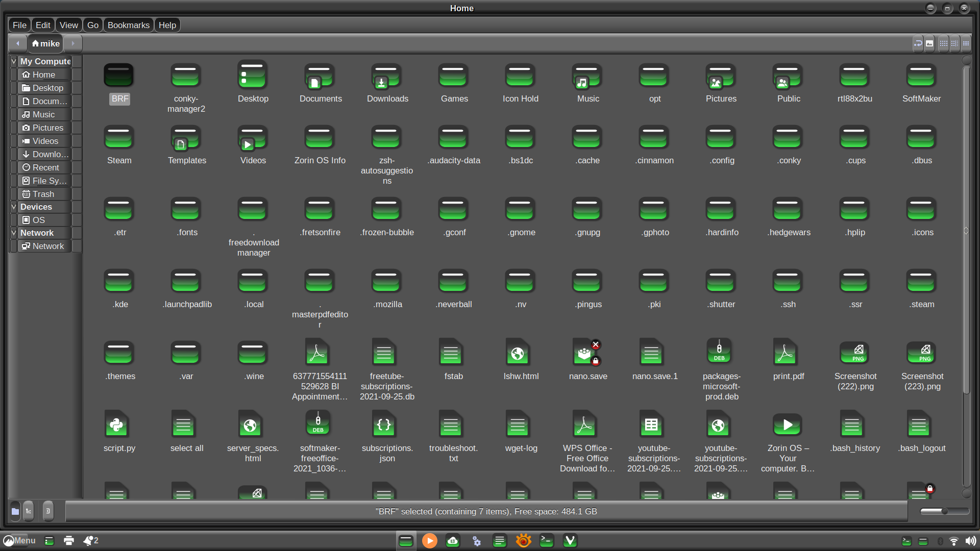Open the volume control in system tray

970,540
